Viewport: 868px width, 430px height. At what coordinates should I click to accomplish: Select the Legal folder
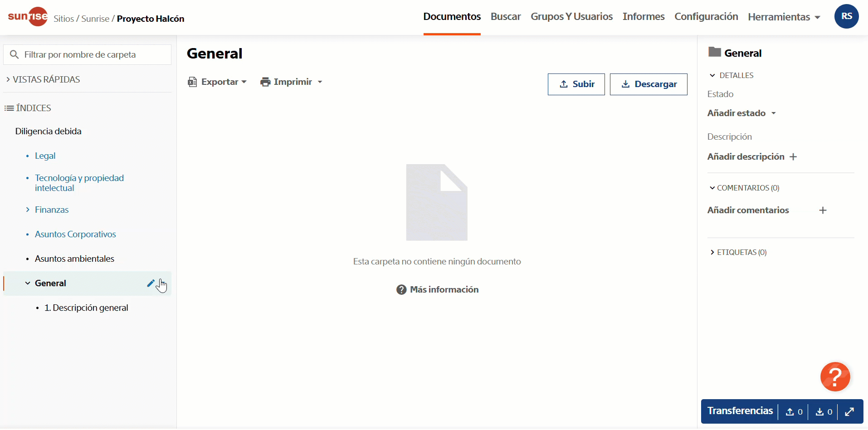point(45,156)
